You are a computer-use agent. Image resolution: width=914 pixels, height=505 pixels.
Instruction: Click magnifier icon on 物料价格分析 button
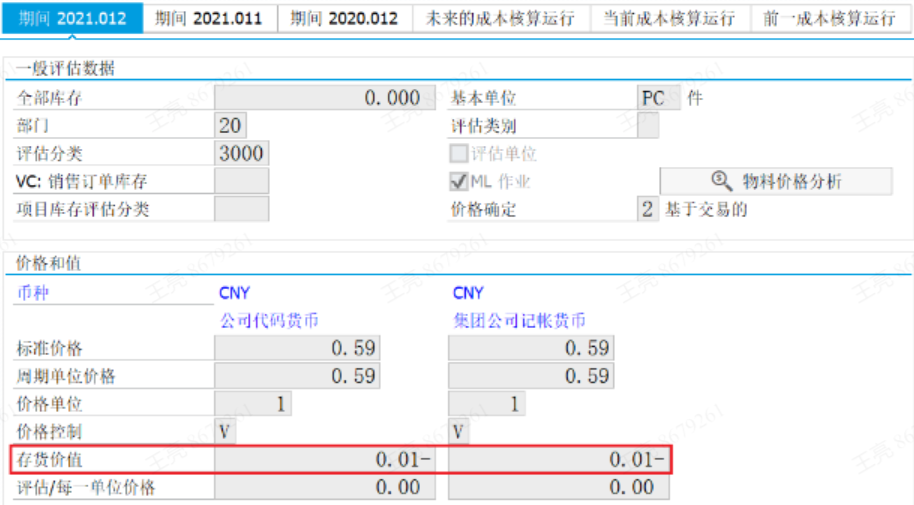722,180
